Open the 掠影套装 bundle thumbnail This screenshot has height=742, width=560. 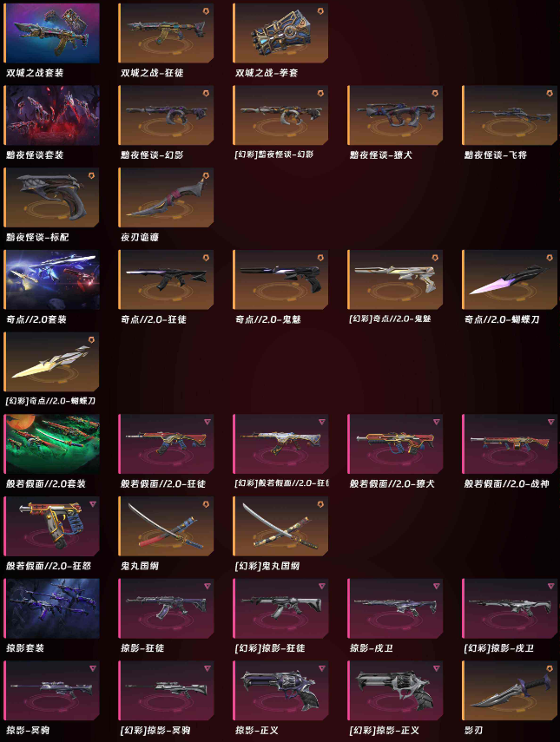(51, 608)
